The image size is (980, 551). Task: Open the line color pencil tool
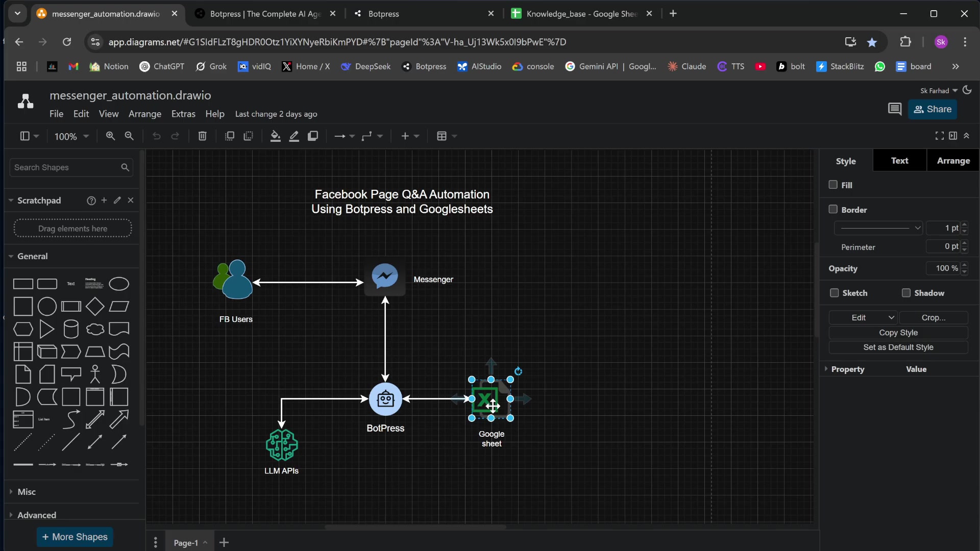pyautogui.click(x=294, y=136)
